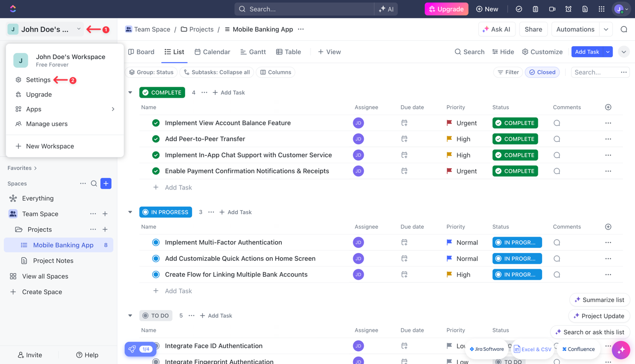Screen dimensions: 635x364
Task: Open Settings from the workspace menu
Action: pyautogui.click(x=37, y=80)
